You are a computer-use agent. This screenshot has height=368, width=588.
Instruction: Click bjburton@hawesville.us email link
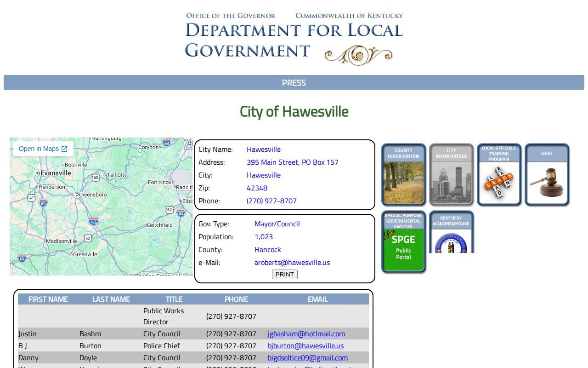(305, 346)
